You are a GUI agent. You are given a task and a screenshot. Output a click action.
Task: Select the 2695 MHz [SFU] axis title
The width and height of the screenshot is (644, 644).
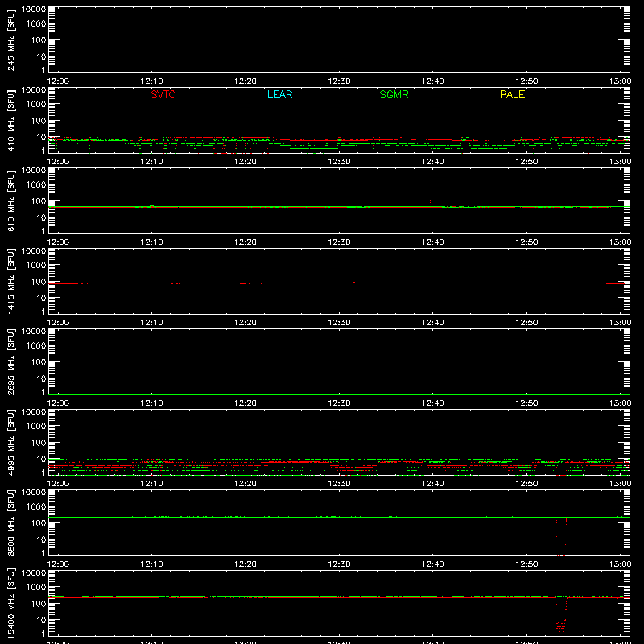[10, 361]
